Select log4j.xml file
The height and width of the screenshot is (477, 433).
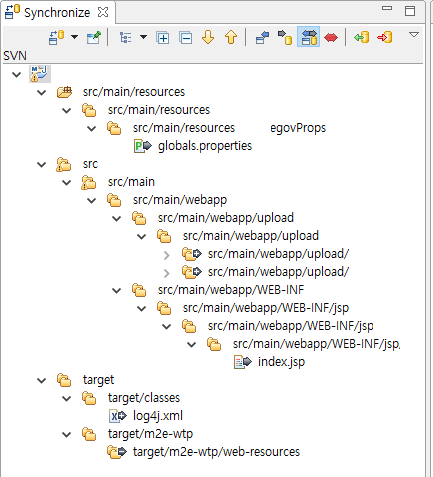click(x=158, y=416)
